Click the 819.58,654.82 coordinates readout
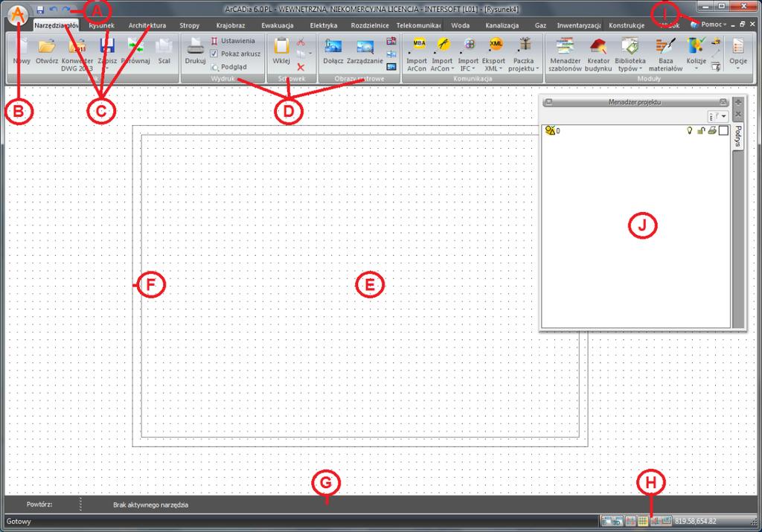Viewport: 762px width, 532px height. [696, 522]
